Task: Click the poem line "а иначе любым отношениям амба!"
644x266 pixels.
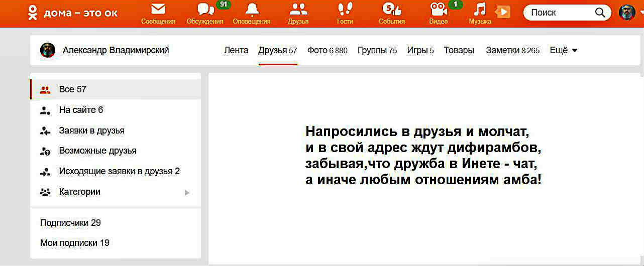Action: pyautogui.click(x=423, y=180)
